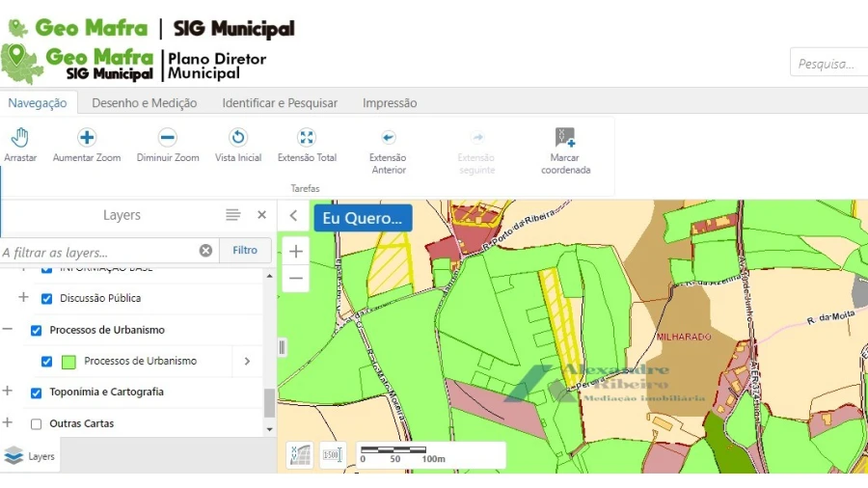Screen dimensions: 868x488
Task: Collapse Processos de Urbanismo group
Action: (7, 329)
